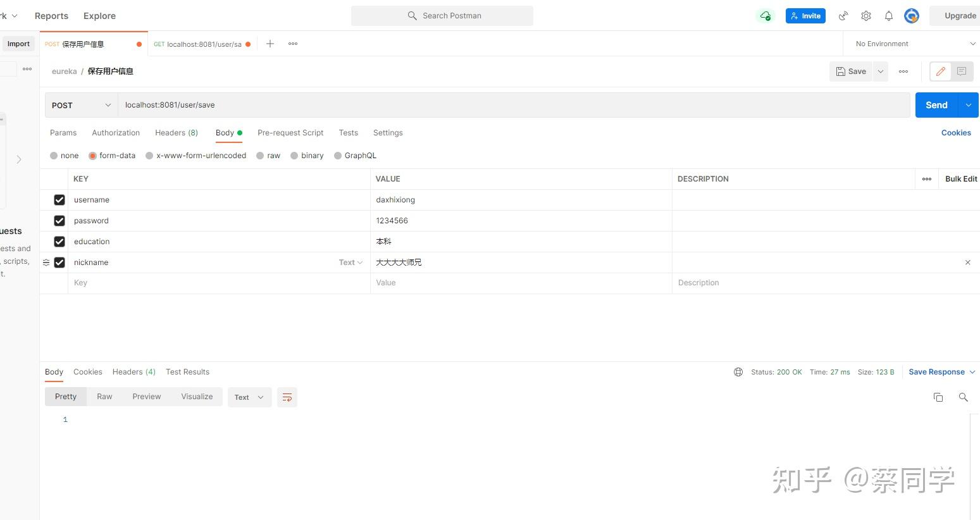The height and width of the screenshot is (520, 980).
Task: Click the blue Send button
Action: coord(936,105)
